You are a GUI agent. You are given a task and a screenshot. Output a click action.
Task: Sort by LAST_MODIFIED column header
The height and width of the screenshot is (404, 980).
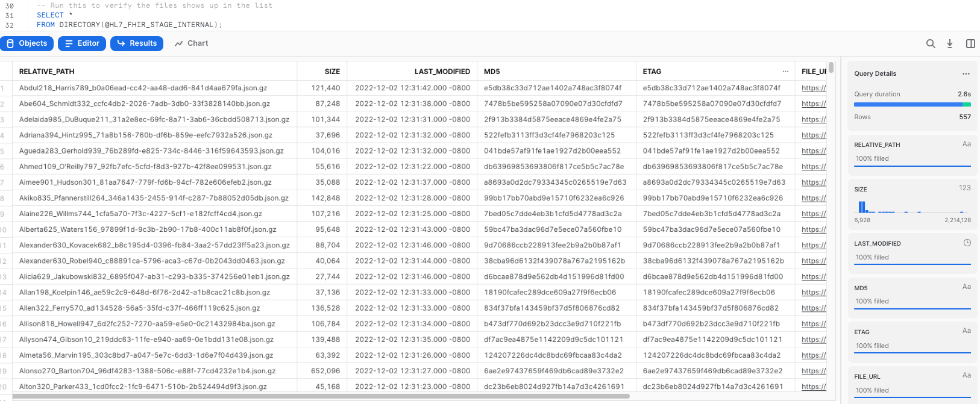pos(442,71)
